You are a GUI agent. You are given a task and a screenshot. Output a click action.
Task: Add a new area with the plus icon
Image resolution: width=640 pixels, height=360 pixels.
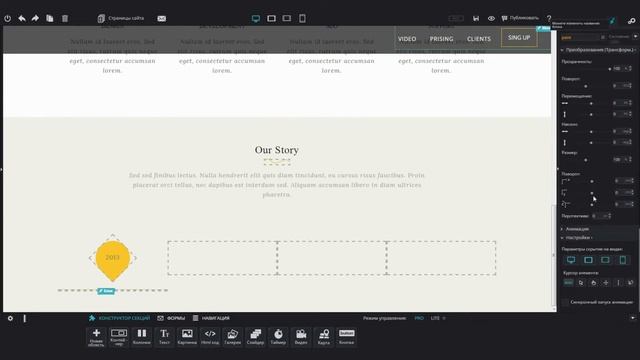pyautogui.click(x=96, y=337)
